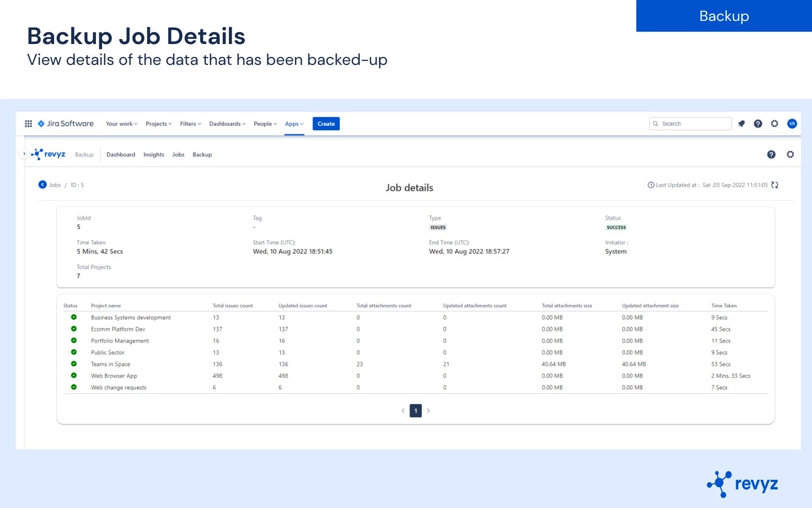Select page 1 in pagination
Viewport: 812px width, 508px height.
click(x=416, y=410)
